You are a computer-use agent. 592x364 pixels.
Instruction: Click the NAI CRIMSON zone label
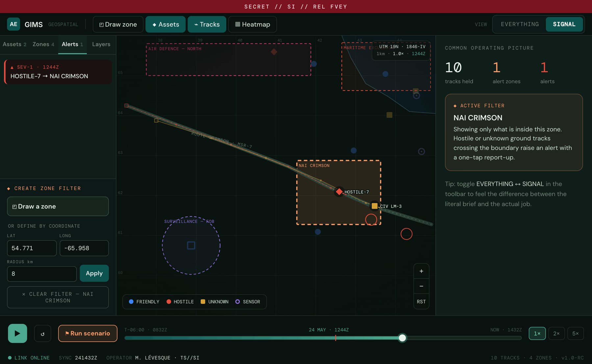tap(314, 165)
